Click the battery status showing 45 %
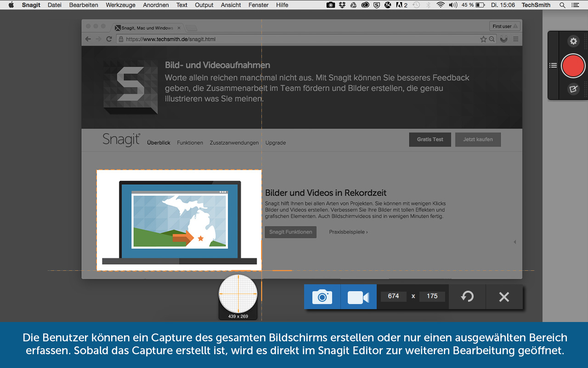Screen dimensions: 588x368 click(473, 5)
